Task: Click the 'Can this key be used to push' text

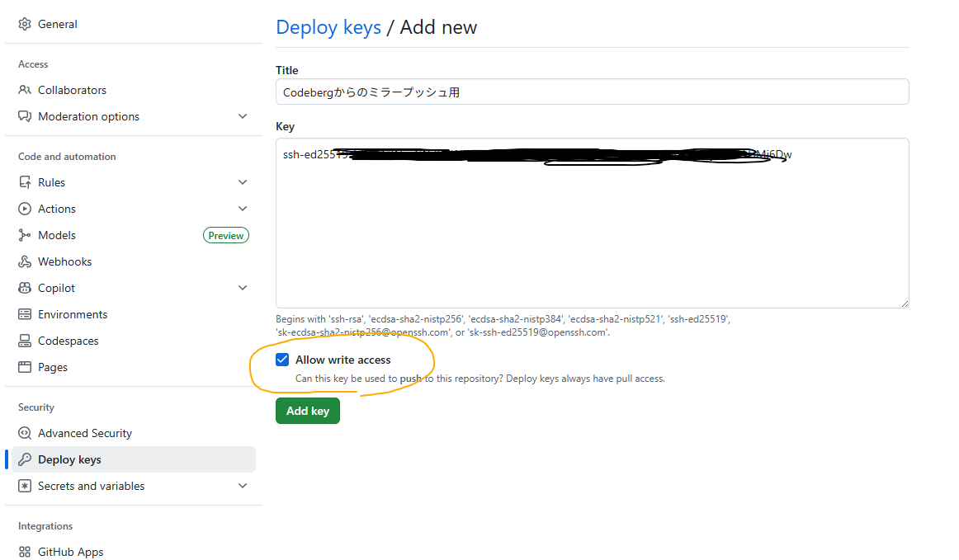Action: coord(480,379)
